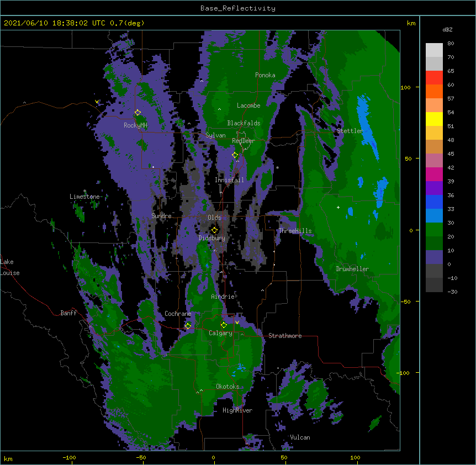The image size is (476, 465).
Task: Click the Ponoka city label
Action: [265, 75]
